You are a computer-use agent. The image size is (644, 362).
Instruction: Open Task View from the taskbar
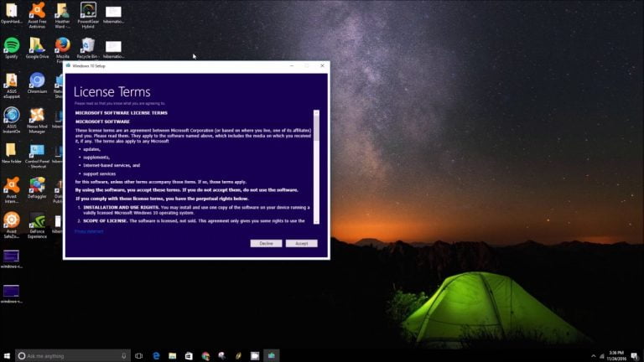pos(138,355)
